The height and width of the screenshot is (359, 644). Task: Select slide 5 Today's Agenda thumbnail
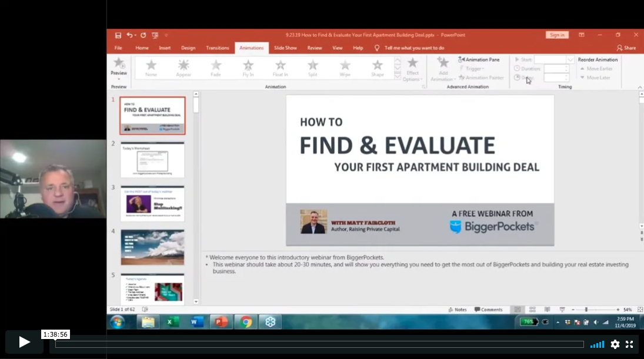tap(152, 289)
